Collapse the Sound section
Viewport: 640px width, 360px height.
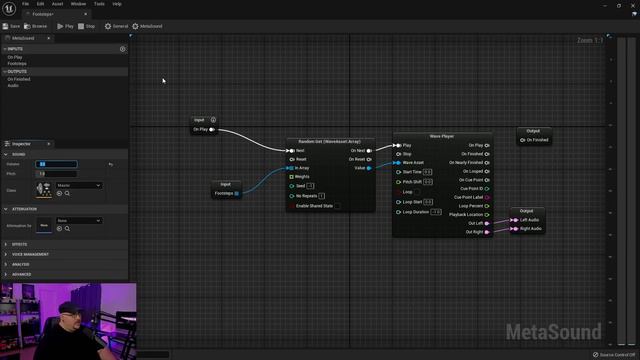pos(6,155)
